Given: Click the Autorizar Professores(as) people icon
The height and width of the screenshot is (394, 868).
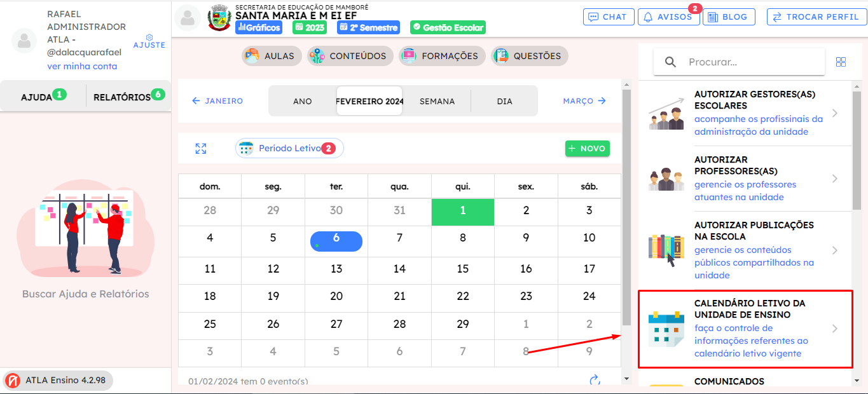Looking at the screenshot, I should [666, 179].
